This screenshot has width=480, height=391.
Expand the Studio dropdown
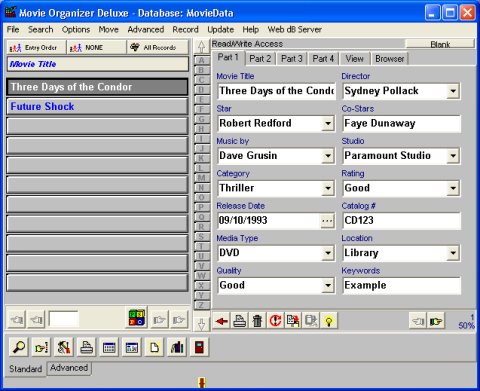coord(453,156)
